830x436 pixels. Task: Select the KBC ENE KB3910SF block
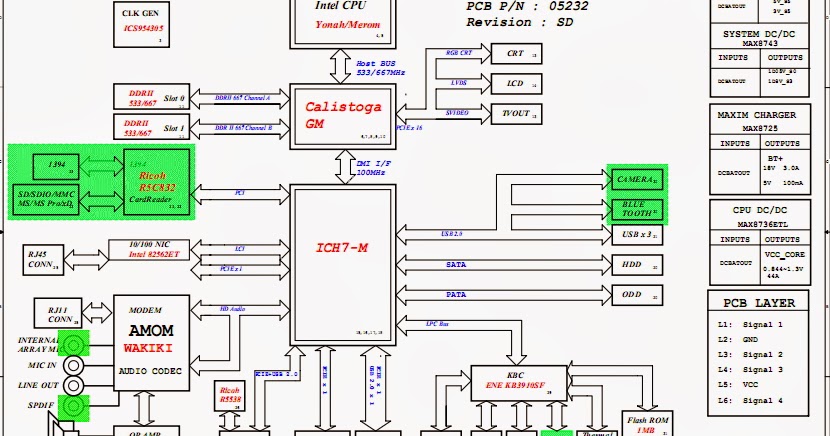519,383
